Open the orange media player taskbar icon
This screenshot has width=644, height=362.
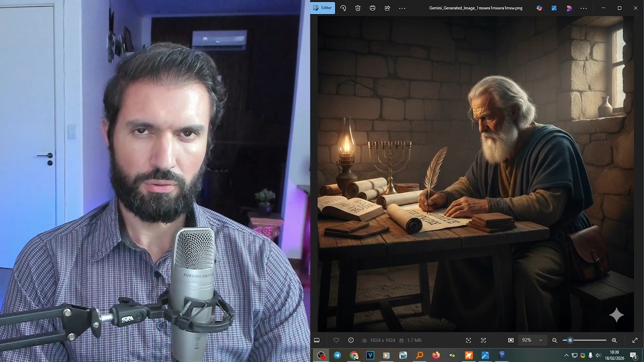[x=386, y=355]
